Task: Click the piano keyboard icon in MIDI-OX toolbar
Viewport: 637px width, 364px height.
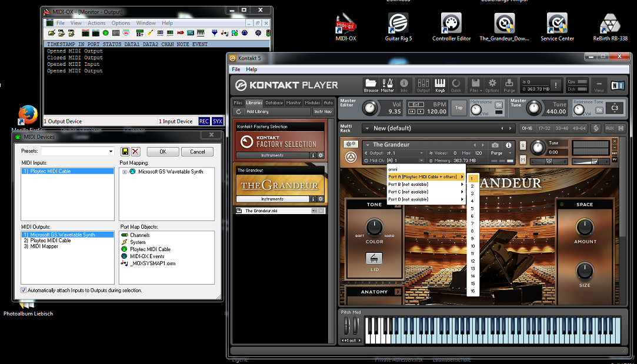Action: 201,33
